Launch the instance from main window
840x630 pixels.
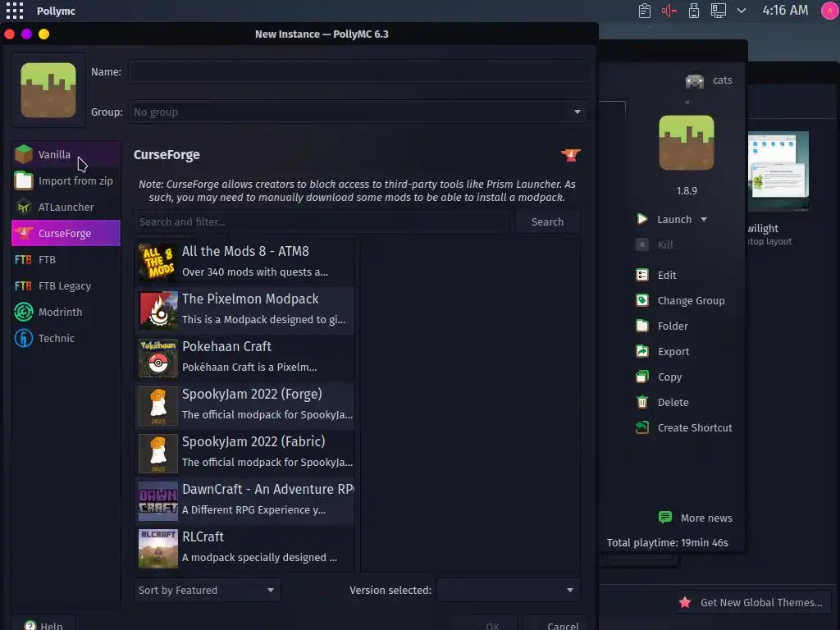click(664, 219)
